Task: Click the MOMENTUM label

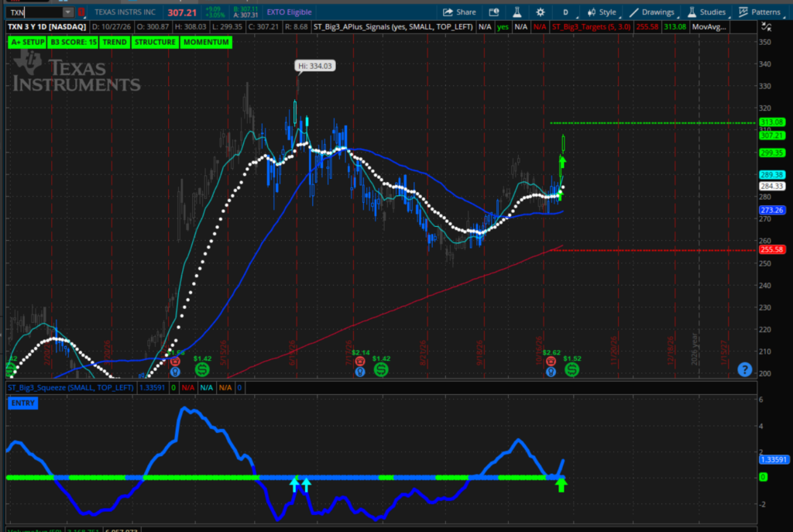Action: coord(206,42)
